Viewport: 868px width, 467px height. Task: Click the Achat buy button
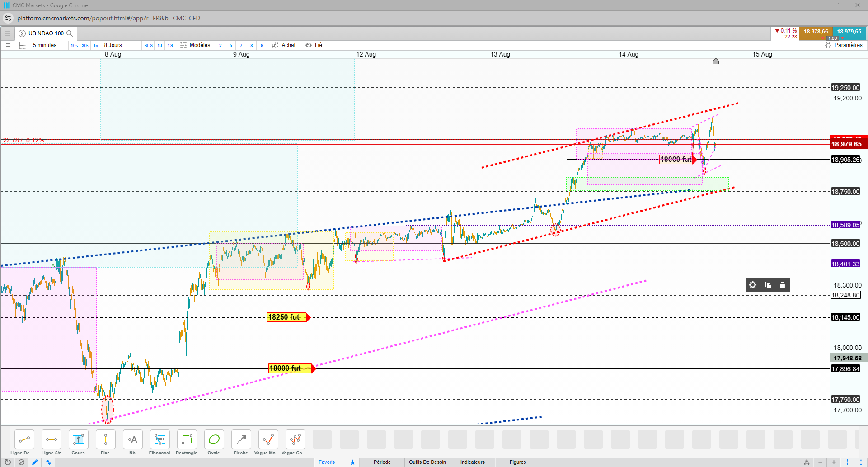coord(284,45)
